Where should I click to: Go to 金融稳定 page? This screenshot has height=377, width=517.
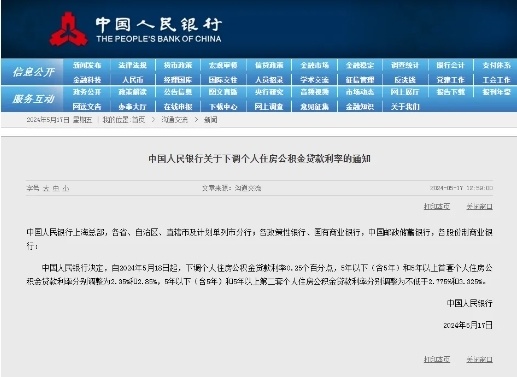[360, 65]
